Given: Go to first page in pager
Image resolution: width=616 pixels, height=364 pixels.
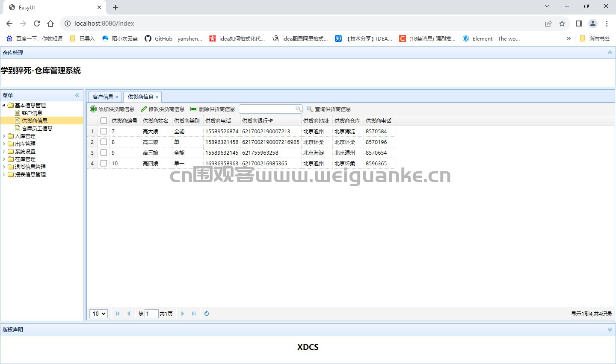Looking at the screenshot, I should (x=118, y=314).
